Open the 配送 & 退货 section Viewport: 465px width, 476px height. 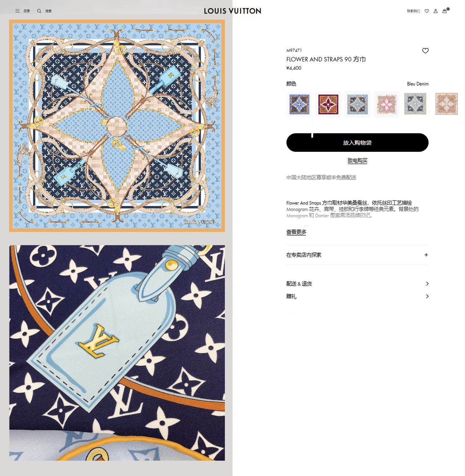click(357, 284)
